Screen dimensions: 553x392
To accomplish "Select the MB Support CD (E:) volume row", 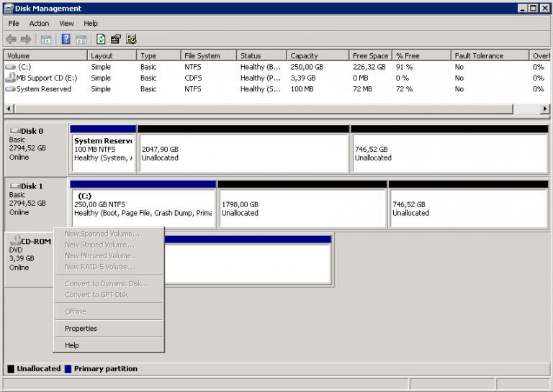I will [x=45, y=78].
